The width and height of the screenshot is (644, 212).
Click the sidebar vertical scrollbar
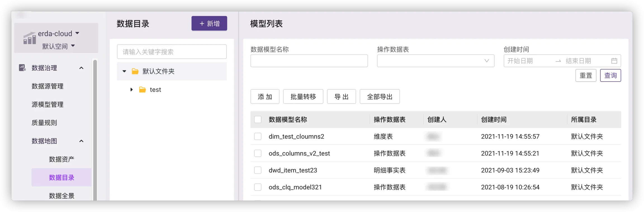[x=95, y=128]
